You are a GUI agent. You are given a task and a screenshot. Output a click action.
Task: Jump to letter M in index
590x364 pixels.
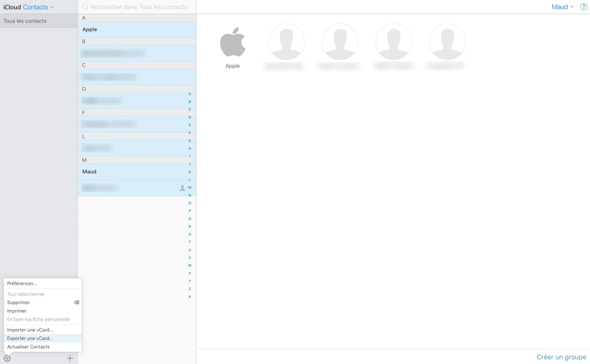[x=190, y=187]
